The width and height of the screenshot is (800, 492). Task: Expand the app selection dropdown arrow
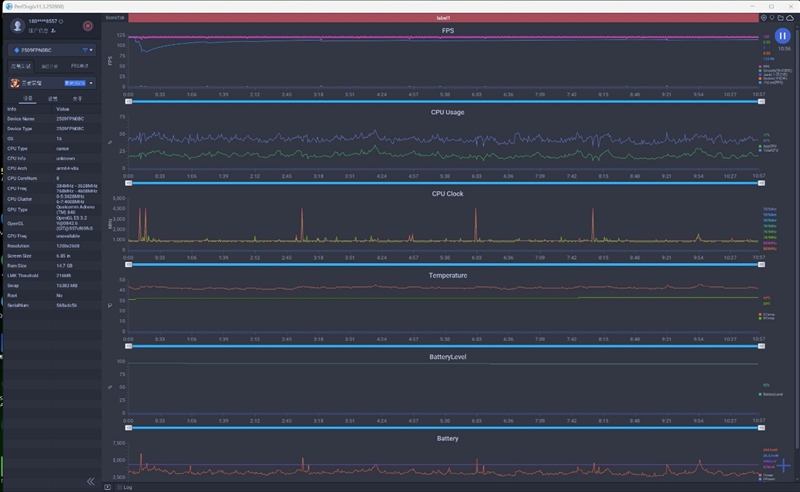92,84
